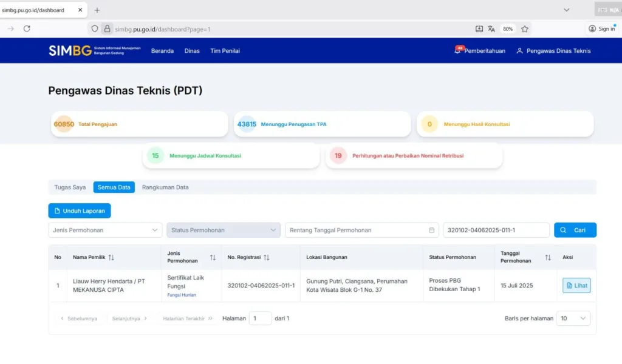Viewport: 622px width, 364px height.
Task: Sort by No. Registrasi column arrows
Action: coord(266,257)
